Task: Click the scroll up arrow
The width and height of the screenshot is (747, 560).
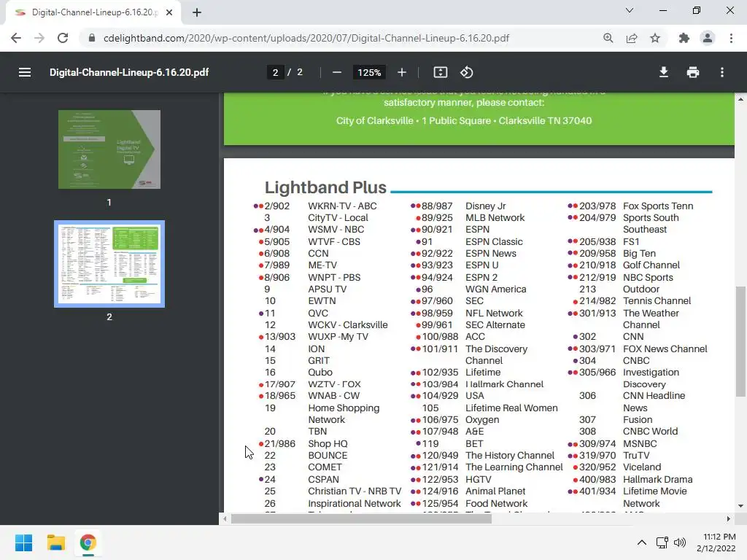Action: tap(740, 99)
